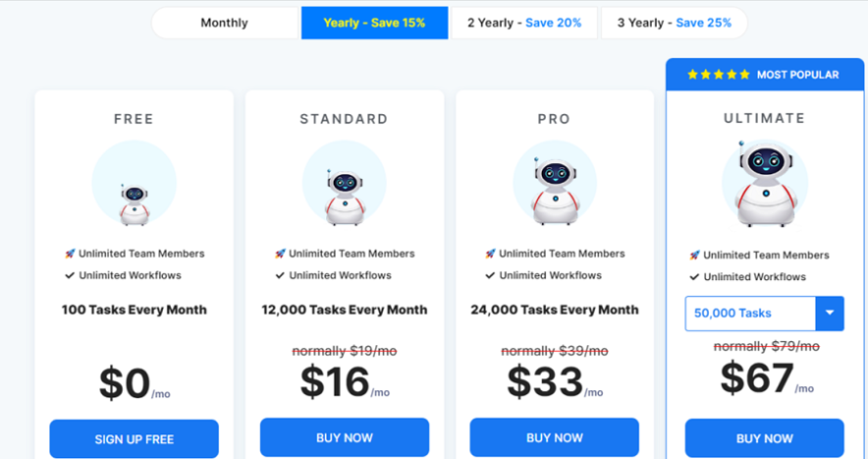This screenshot has width=868, height=459.
Task: Select Yearly - Save 15% billing
Action: [374, 23]
